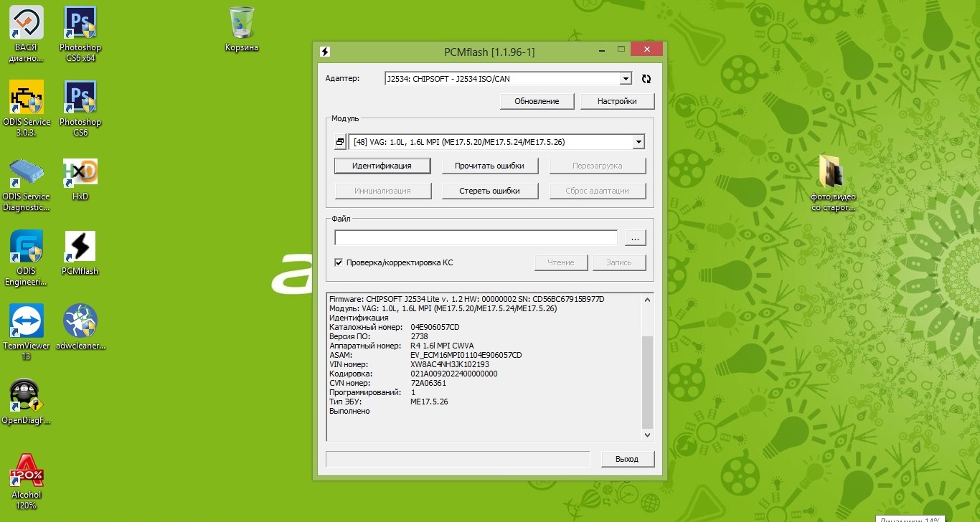Click the log scrollbar up arrow
This screenshot has width=980, height=522.
click(x=648, y=299)
